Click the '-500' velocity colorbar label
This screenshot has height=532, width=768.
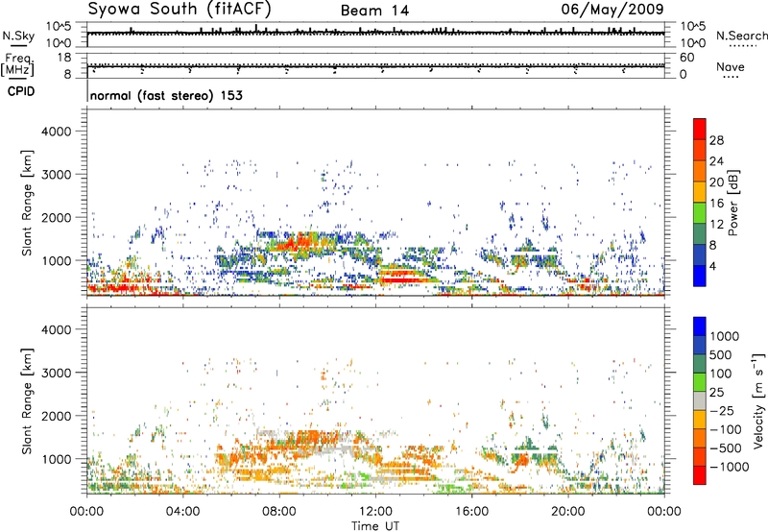click(x=725, y=448)
